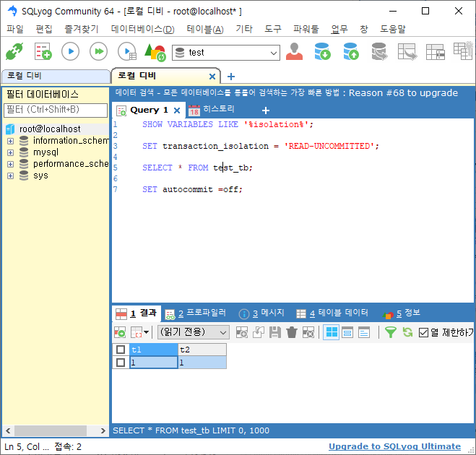476x455 pixels.
Task: Add a new connection tab with plus
Action: (231, 77)
